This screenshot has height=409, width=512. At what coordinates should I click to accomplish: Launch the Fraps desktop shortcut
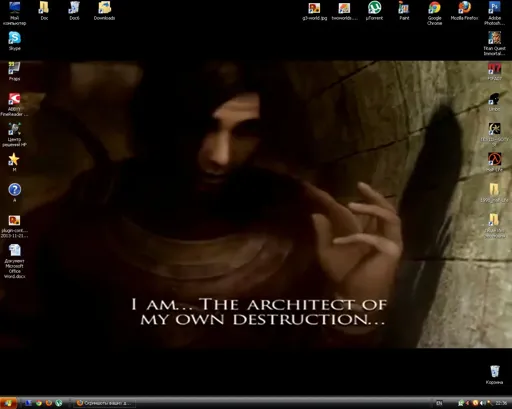[x=14, y=71]
